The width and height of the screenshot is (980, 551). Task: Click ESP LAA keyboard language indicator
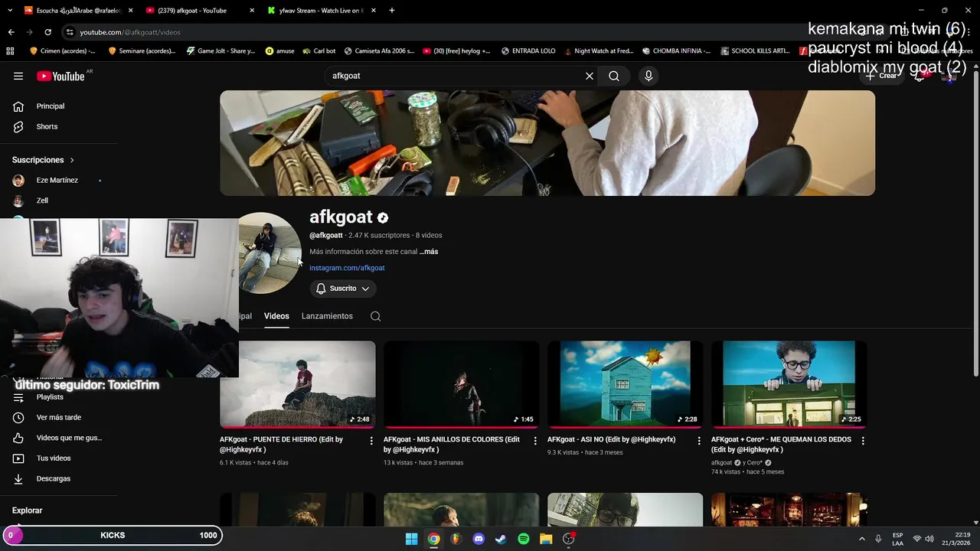897,539
